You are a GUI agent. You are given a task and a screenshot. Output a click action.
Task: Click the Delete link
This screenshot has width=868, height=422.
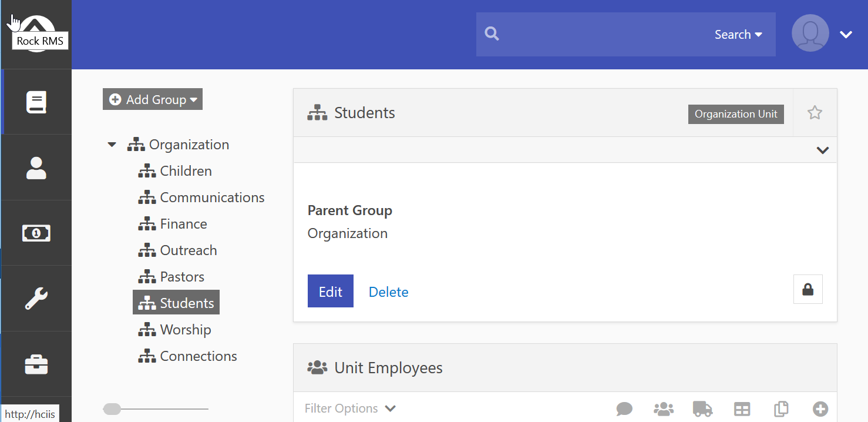point(389,292)
